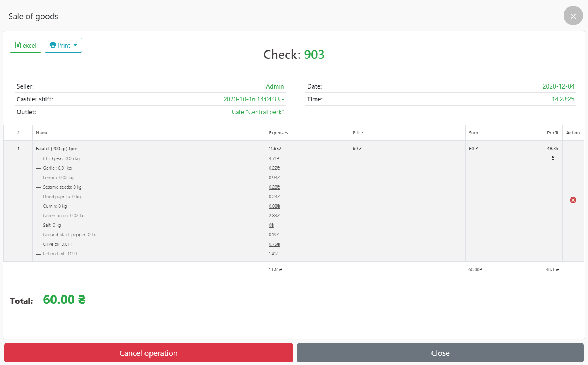
Task: Open the Sesame seeds expense link 0.28₴
Action: (x=274, y=187)
